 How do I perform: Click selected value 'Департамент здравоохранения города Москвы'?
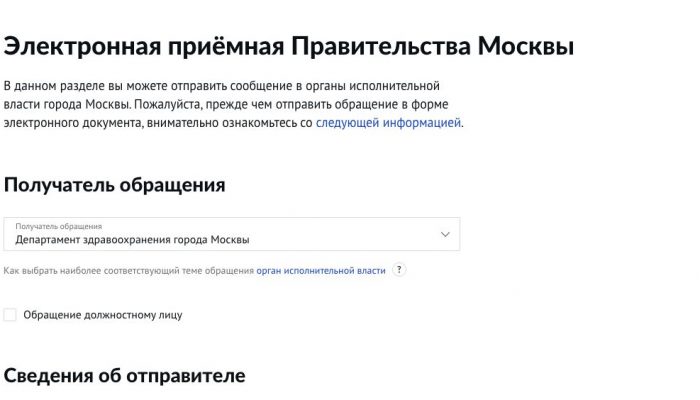(x=132, y=240)
